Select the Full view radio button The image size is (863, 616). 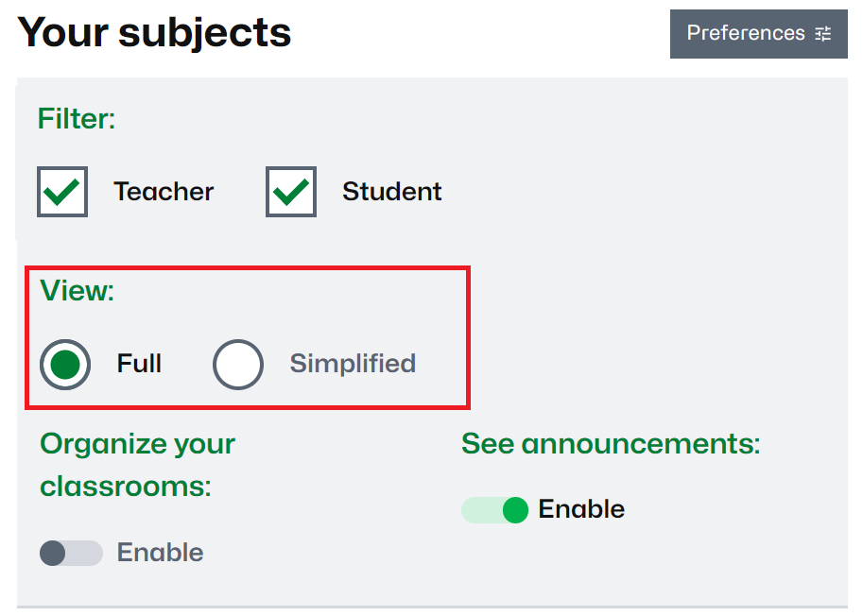pyautogui.click(x=65, y=365)
